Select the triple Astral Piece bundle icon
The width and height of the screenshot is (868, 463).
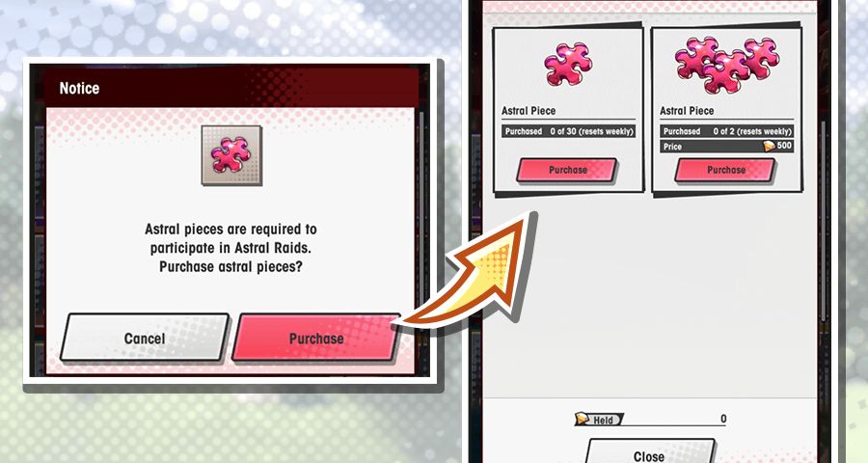tap(726, 64)
